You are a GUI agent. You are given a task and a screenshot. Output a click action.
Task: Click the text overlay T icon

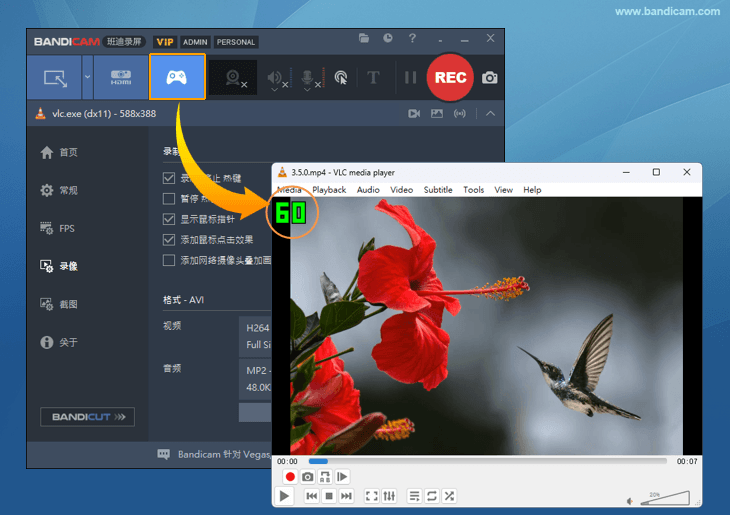[373, 78]
